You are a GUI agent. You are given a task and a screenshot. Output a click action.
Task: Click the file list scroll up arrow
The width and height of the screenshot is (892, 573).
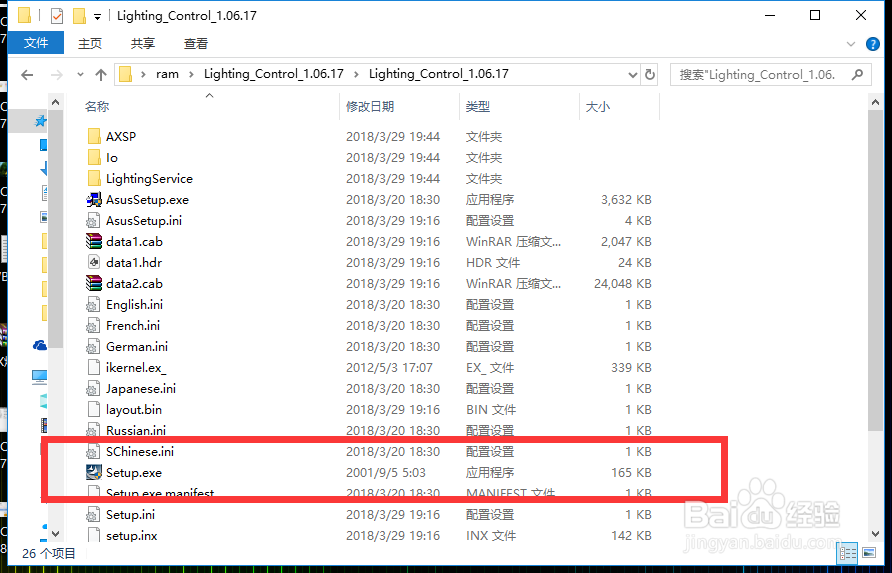pyautogui.click(x=876, y=102)
